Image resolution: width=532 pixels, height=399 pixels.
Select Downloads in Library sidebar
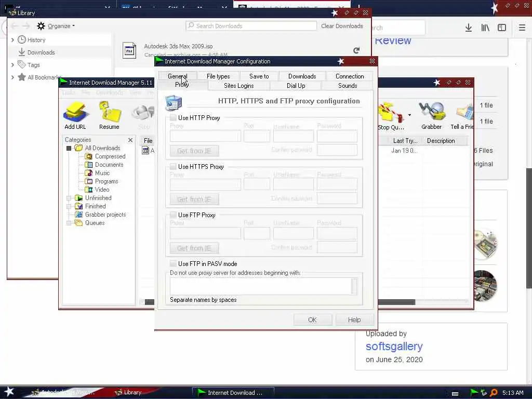click(41, 52)
